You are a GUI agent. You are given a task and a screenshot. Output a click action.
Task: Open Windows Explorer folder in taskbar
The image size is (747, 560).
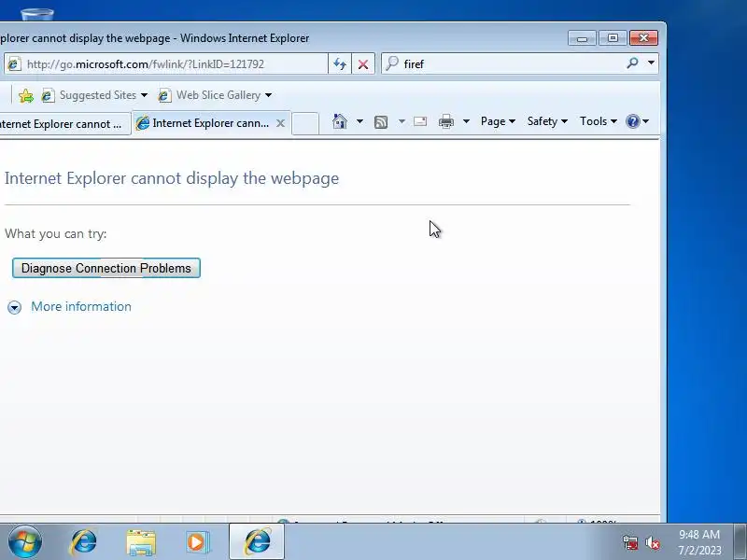pos(141,542)
